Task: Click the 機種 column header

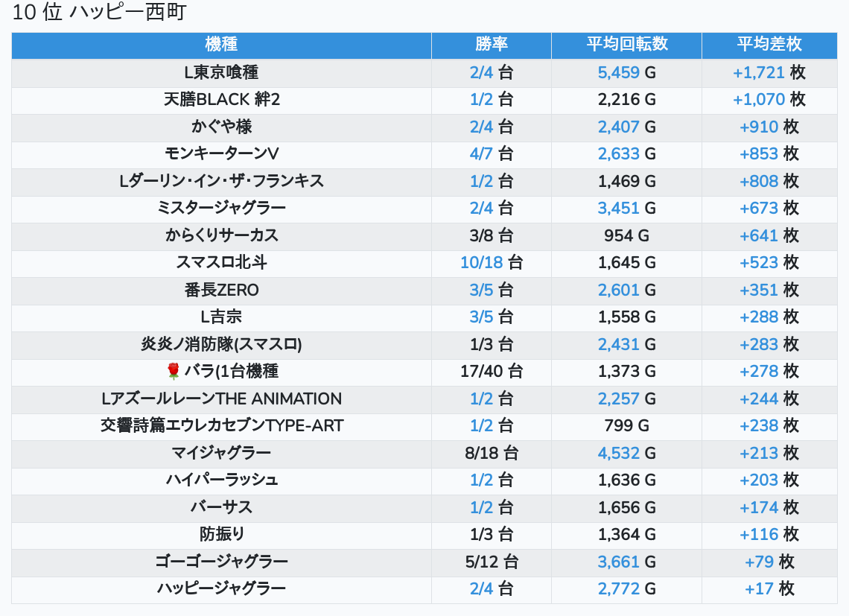Action: coord(221,44)
